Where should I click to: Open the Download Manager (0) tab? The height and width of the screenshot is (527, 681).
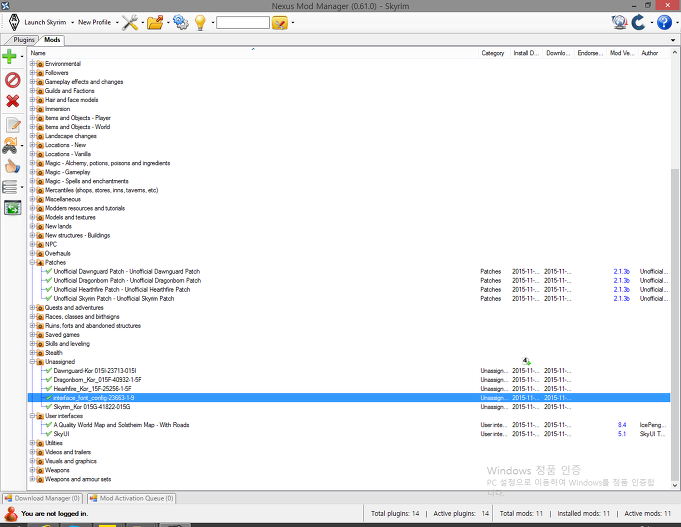(42, 498)
